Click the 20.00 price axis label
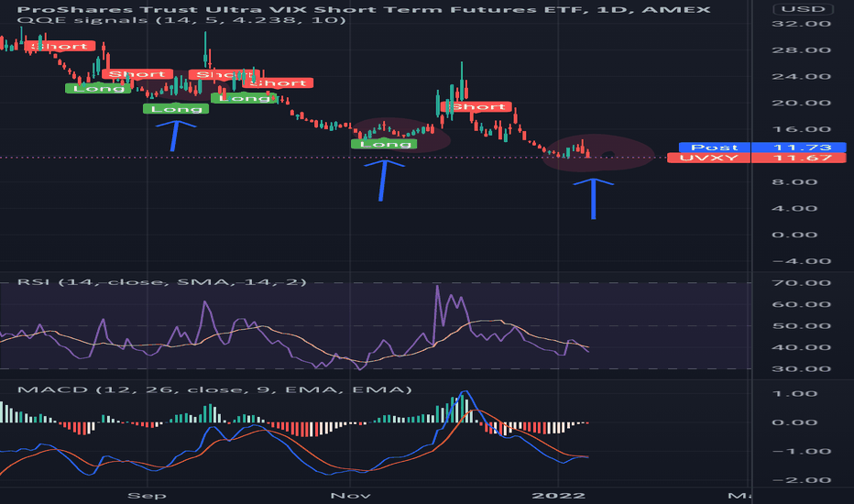Image resolution: width=854 pixels, height=504 pixels. click(x=802, y=103)
